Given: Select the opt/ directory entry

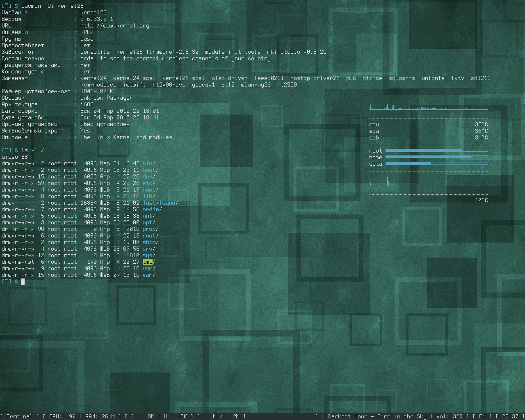Looking at the screenshot, I should coord(149,222).
